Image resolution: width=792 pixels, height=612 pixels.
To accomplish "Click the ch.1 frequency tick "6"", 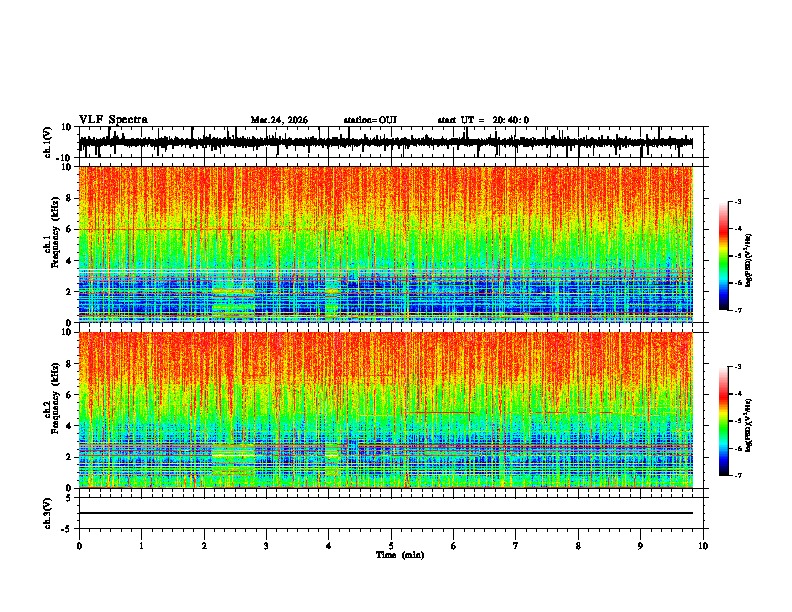I will (70, 230).
